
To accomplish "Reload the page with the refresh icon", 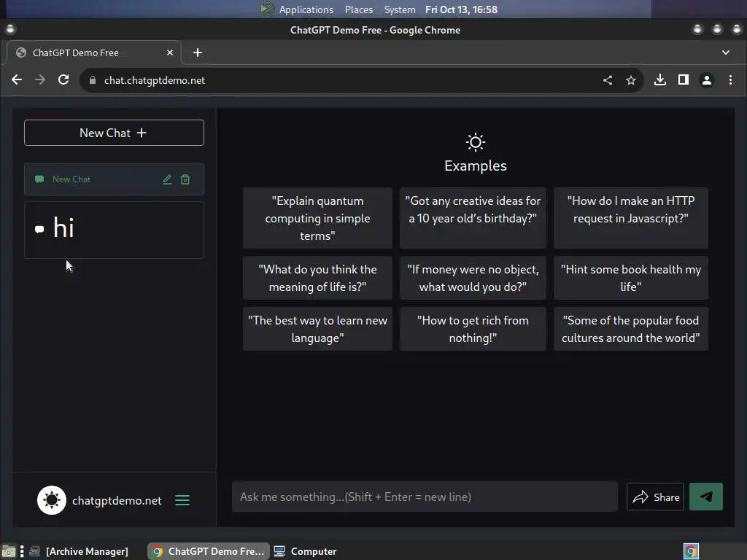I will [63, 80].
